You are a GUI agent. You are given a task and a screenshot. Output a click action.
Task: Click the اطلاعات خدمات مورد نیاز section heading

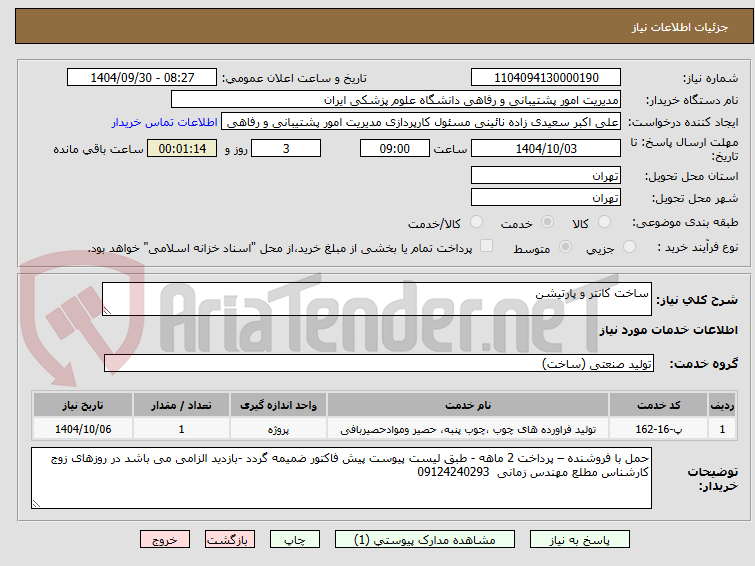(x=668, y=330)
